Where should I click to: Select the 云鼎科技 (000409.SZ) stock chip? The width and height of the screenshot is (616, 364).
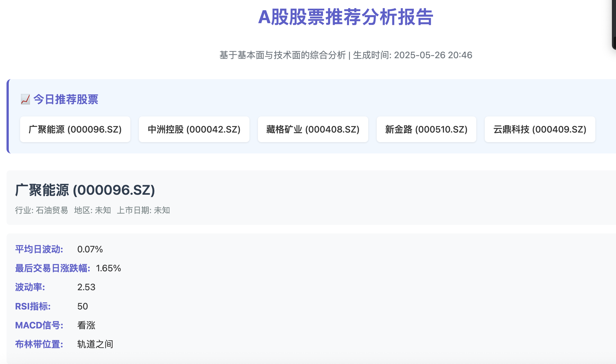coord(540,129)
